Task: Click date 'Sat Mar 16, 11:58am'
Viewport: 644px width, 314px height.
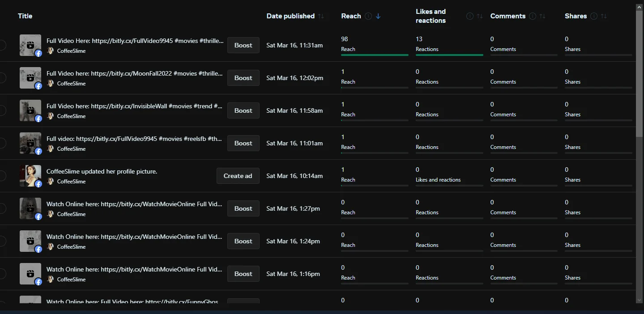Action: click(294, 110)
